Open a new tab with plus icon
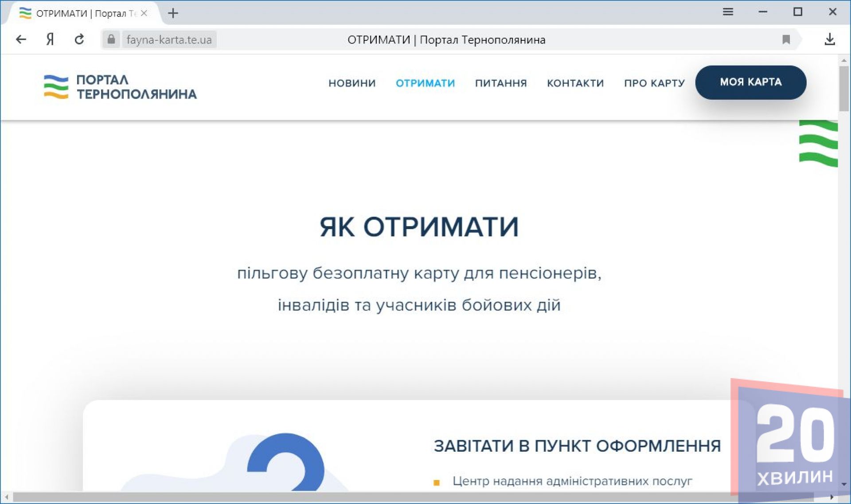 [173, 13]
